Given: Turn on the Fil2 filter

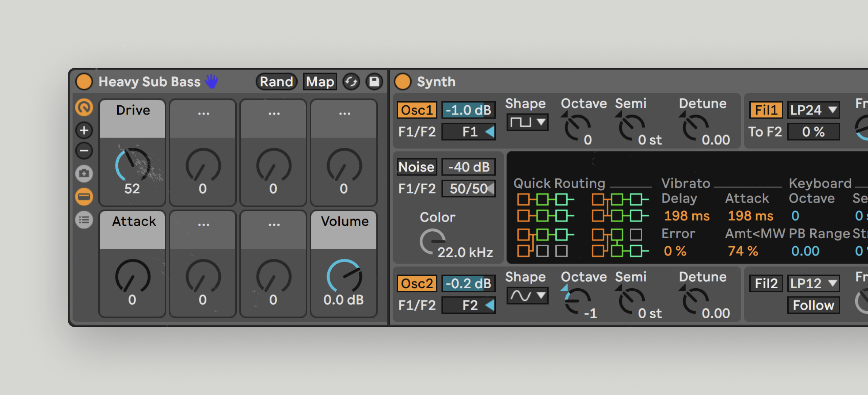Looking at the screenshot, I should click(x=766, y=284).
